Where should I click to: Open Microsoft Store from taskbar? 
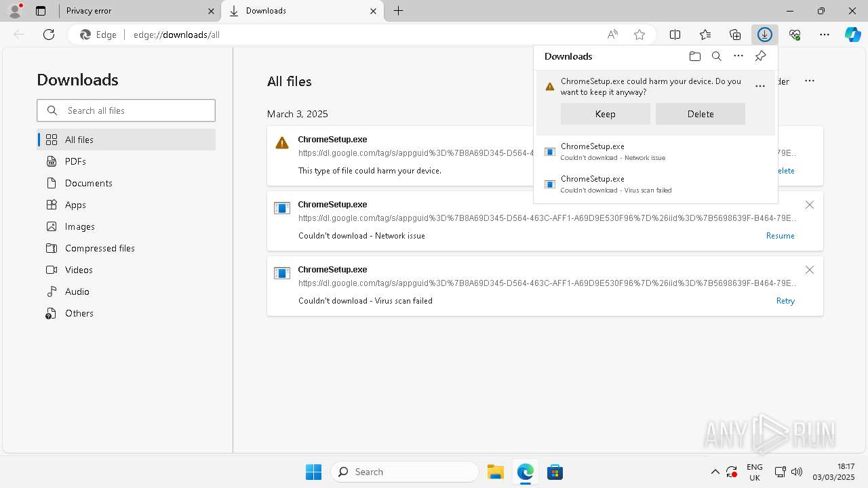(555, 472)
